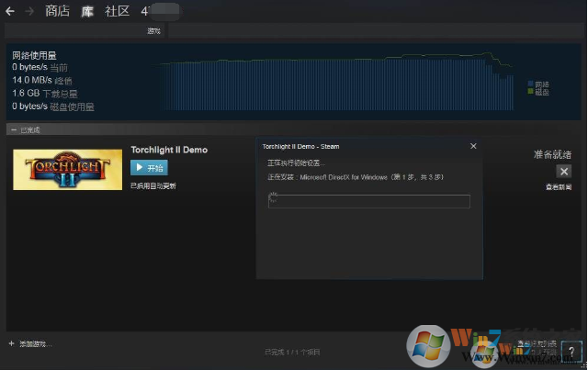Open 查看新闻 view news link
The width and height of the screenshot is (588, 370).
pyautogui.click(x=558, y=186)
